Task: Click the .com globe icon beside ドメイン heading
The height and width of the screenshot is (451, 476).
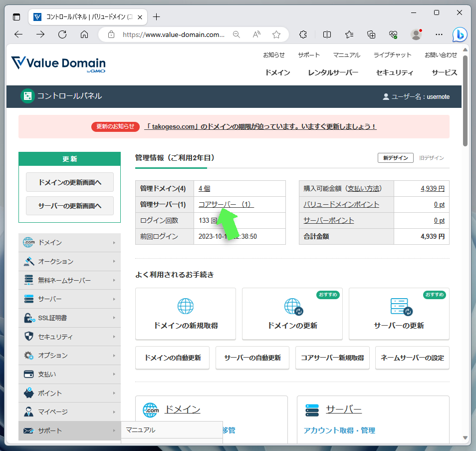Action: [x=151, y=410]
